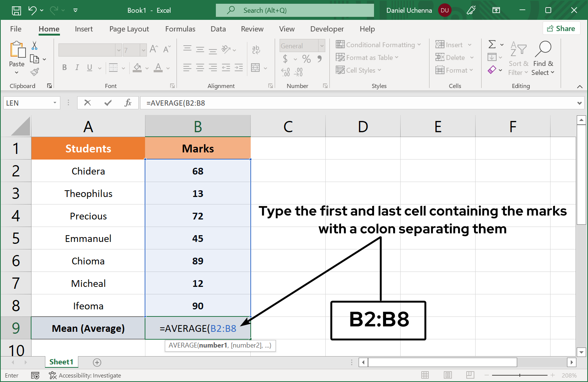Image resolution: width=588 pixels, height=382 pixels.
Task: Open the Formulas ribbon tab
Action: [x=180, y=29]
